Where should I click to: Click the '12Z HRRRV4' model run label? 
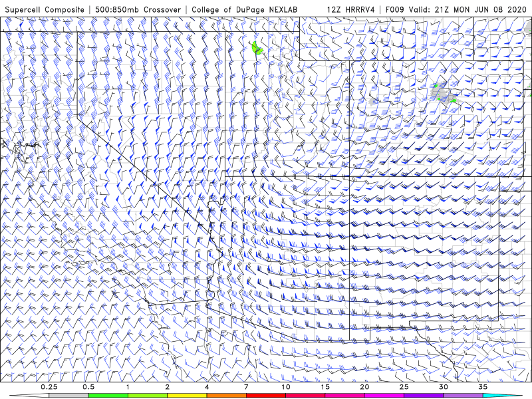[x=351, y=9]
